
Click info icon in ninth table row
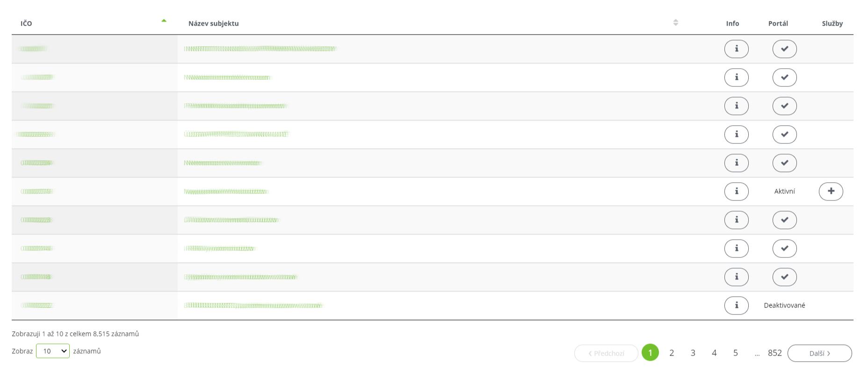[736, 277]
